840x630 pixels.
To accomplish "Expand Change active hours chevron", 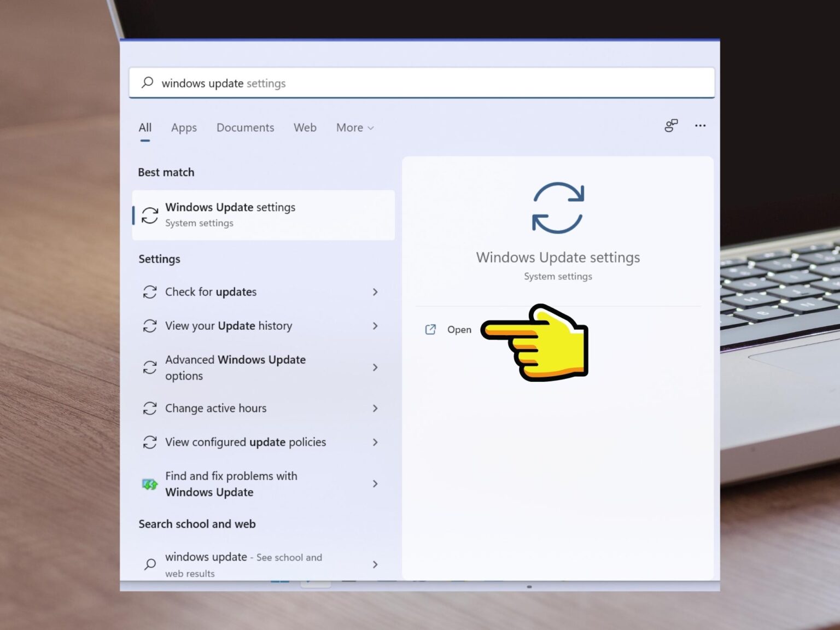I will (375, 409).
